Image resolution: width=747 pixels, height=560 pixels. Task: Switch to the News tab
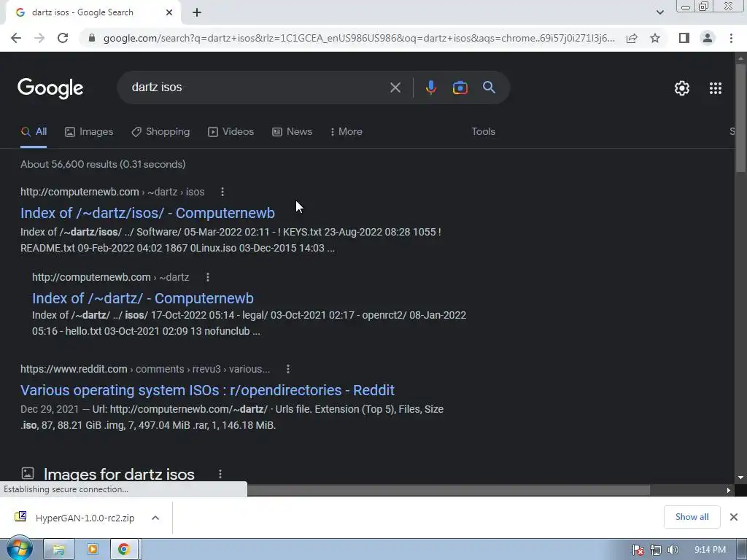[x=292, y=132]
